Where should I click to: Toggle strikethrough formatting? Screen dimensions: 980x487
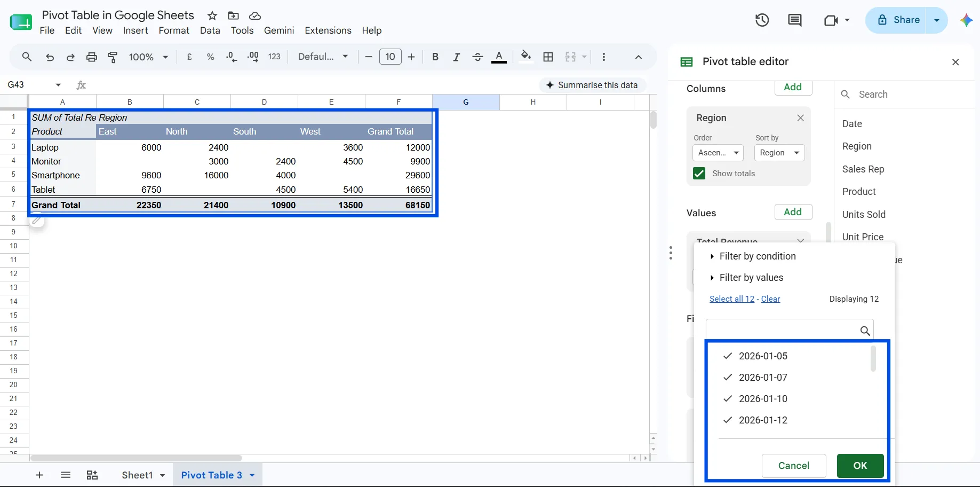477,57
